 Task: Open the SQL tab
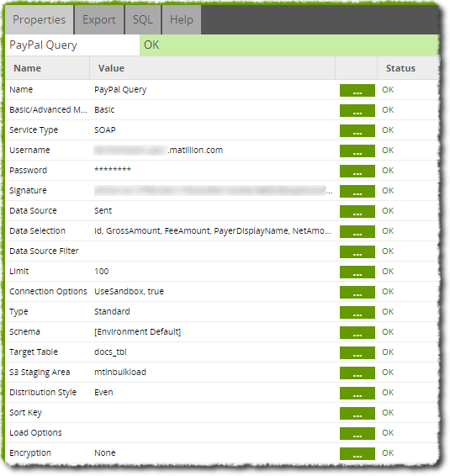point(143,19)
